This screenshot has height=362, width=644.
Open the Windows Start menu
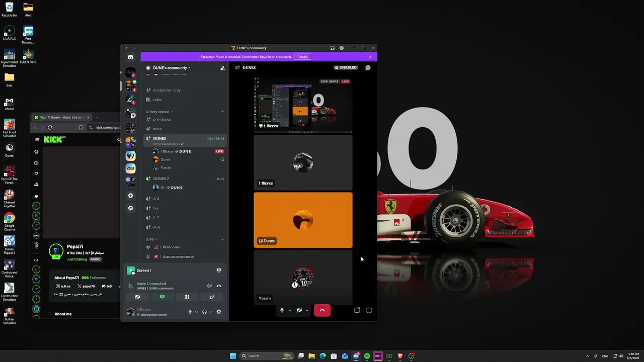click(233, 356)
